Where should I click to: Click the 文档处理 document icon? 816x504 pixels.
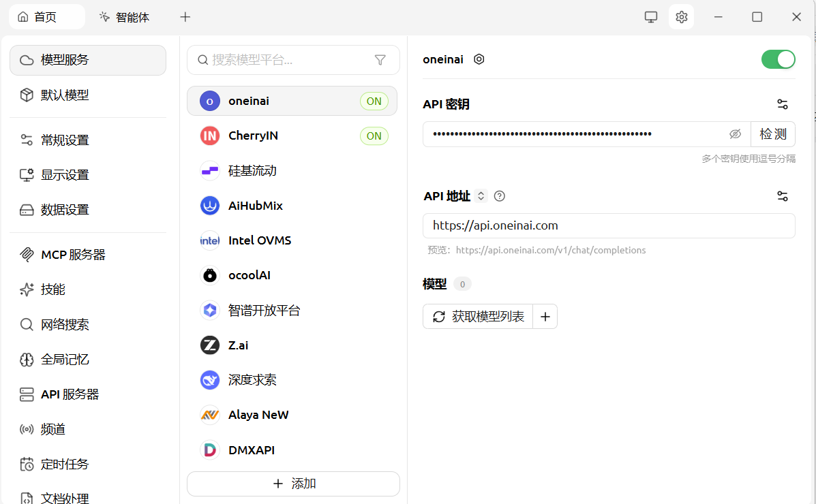(x=27, y=498)
